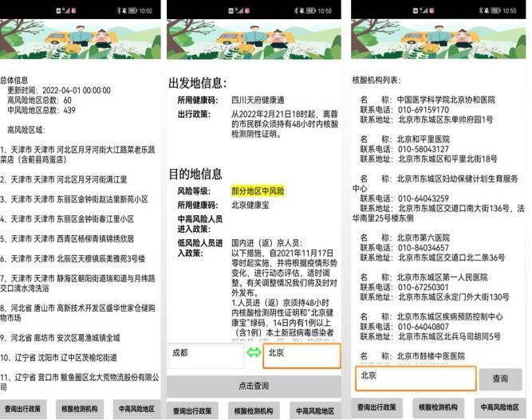
Task: Switch to 中高风险地区 on the right screen
Action: pos(500,408)
